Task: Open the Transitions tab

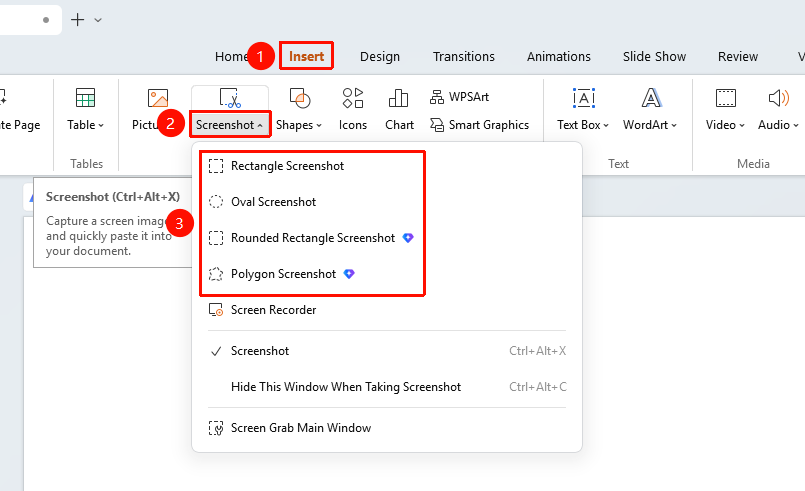Action: pos(464,56)
